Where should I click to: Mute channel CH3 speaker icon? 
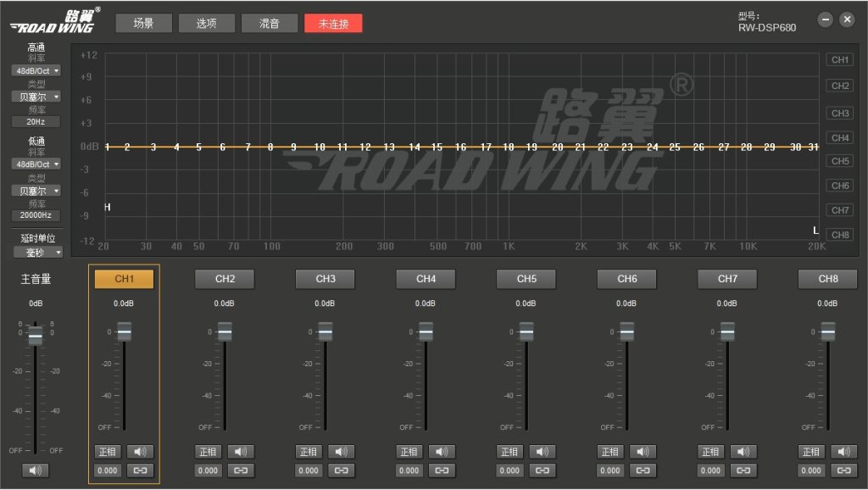341,452
